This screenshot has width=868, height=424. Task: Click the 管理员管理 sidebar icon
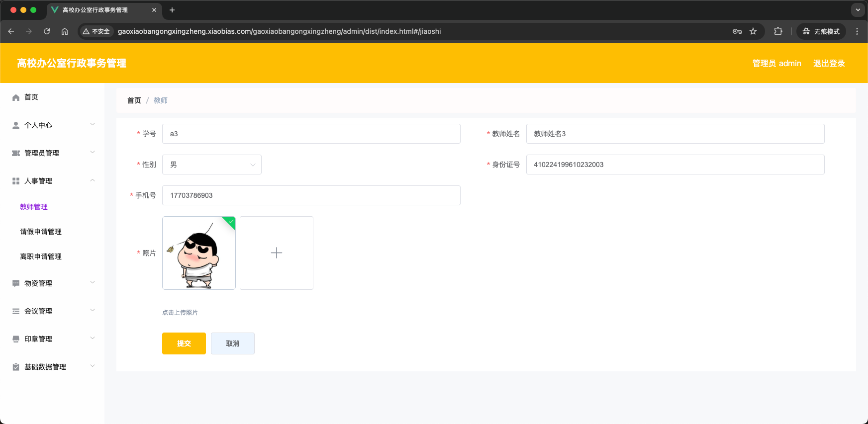click(x=16, y=153)
